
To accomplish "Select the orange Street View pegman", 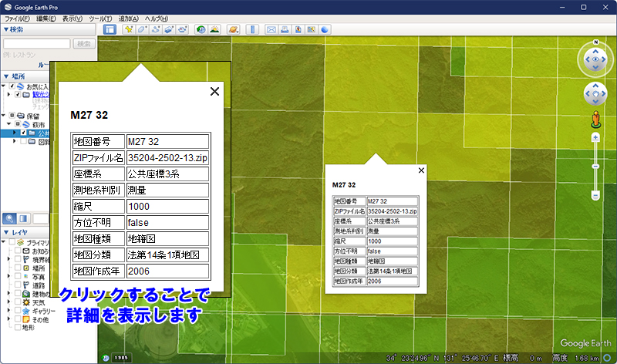I will (595, 120).
